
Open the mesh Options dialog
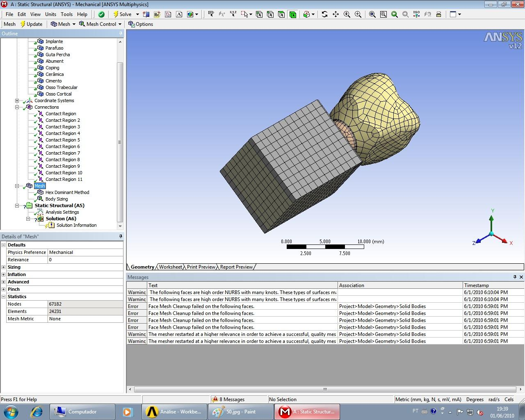tap(141, 24)
